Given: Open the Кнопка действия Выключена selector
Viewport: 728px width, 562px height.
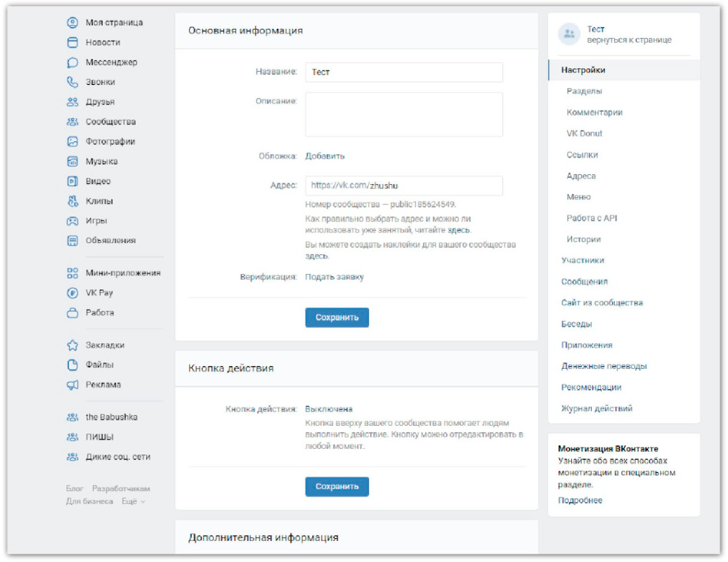Looking at the screenshot, I should pos(328,409).
